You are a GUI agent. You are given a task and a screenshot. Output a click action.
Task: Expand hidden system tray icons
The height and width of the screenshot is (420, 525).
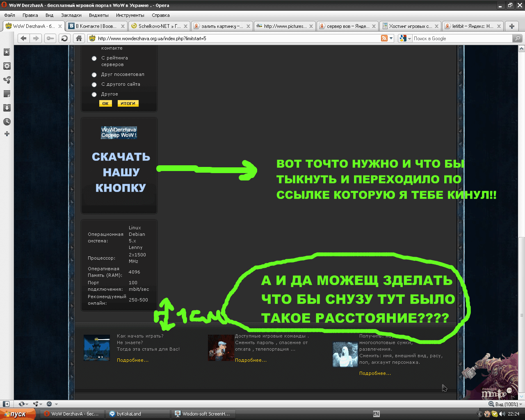click(480, 414)
